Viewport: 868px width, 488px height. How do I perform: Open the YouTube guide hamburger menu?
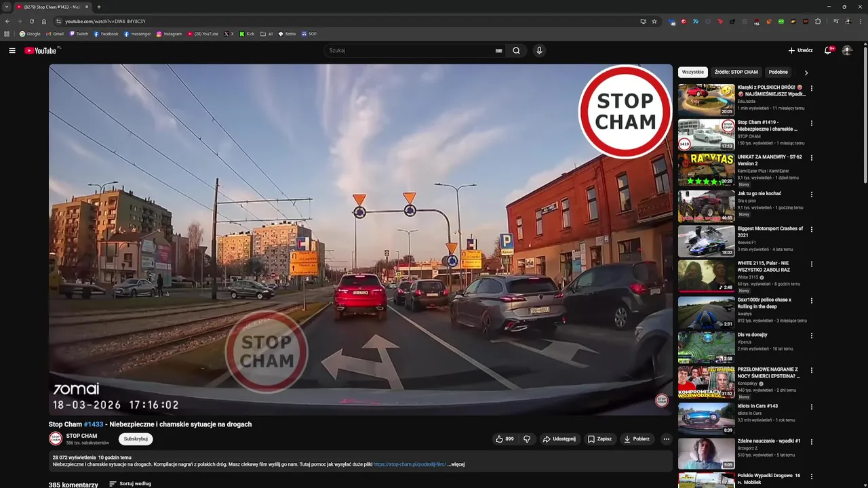(x=12, y=50)
